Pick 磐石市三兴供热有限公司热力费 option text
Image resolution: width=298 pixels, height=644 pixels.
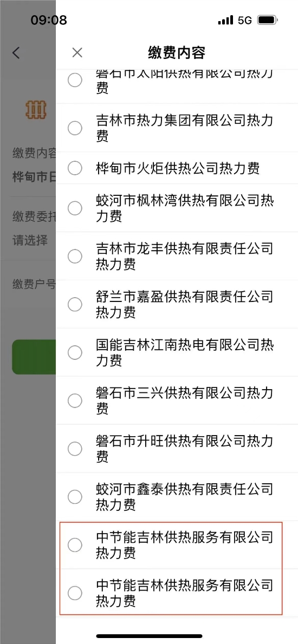[185, 400]
